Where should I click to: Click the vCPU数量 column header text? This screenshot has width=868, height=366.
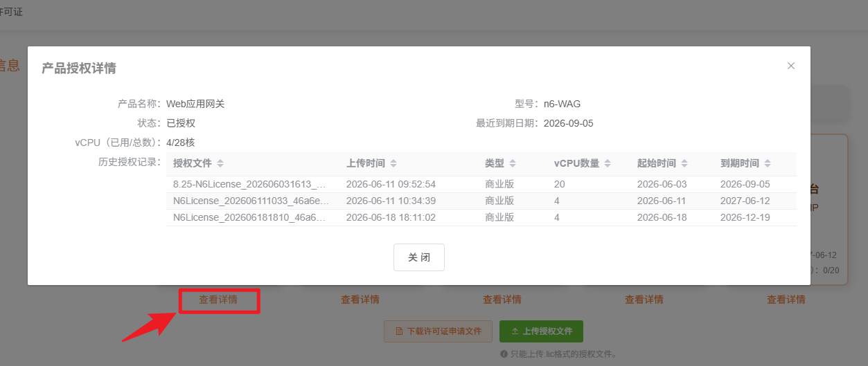tap(577, 164)
